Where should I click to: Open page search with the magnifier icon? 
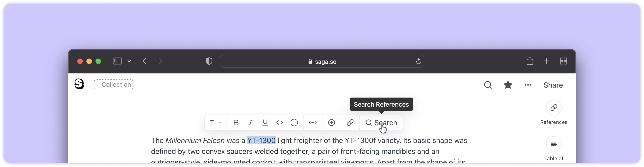point(488,85)
